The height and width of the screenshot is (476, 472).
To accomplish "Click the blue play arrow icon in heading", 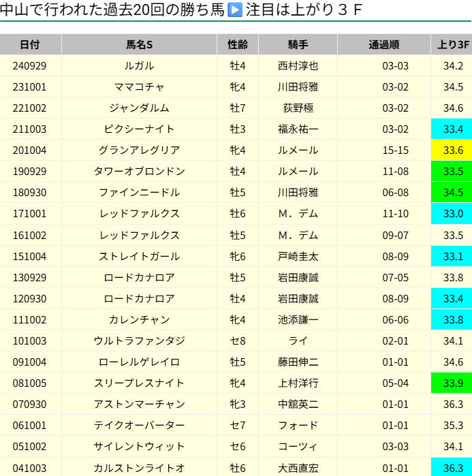I will [x=235, y=10].
